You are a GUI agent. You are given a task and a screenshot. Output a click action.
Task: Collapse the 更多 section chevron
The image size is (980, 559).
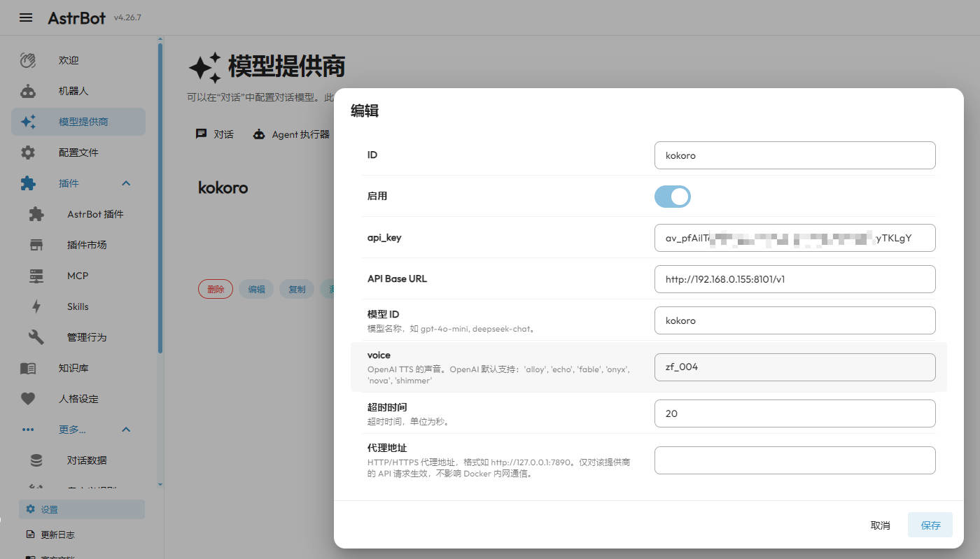126,430
